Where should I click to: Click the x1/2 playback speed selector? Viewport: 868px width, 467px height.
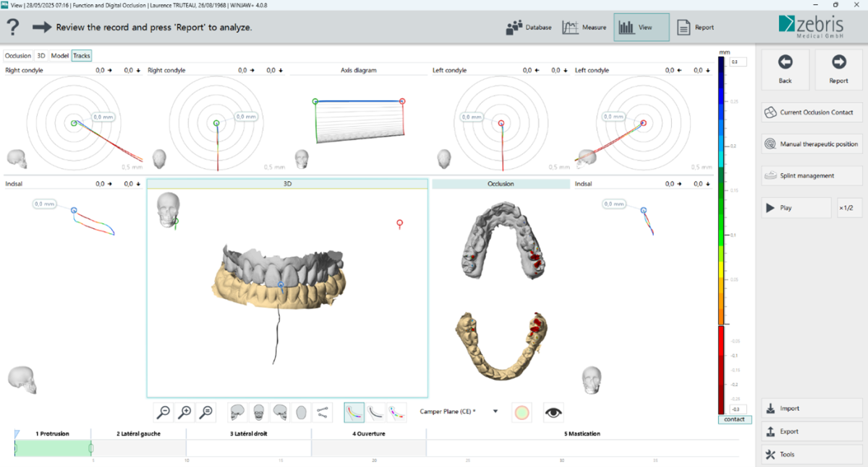(x=849, y=208)
